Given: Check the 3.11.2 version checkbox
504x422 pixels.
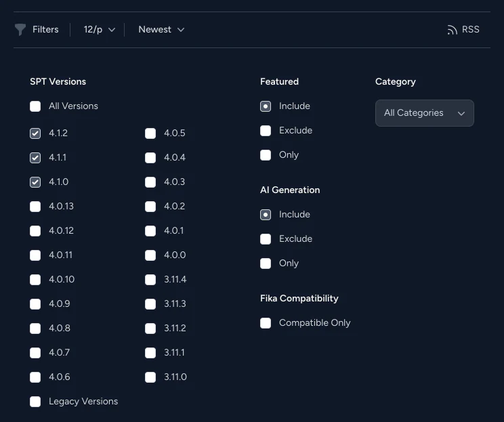Looking at the screenshot, I should [x=150, y=329].
